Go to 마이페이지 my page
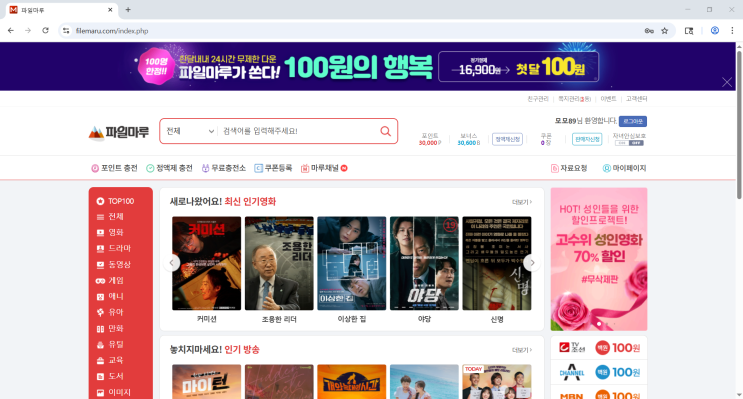 pos(624,168)
